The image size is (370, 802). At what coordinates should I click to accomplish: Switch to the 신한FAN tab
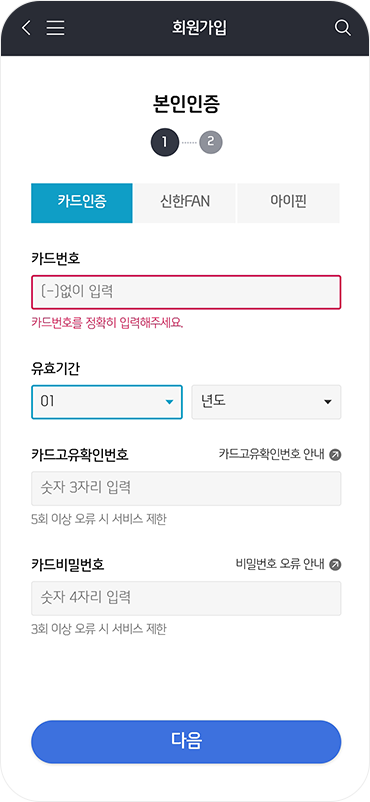(185, 203)
